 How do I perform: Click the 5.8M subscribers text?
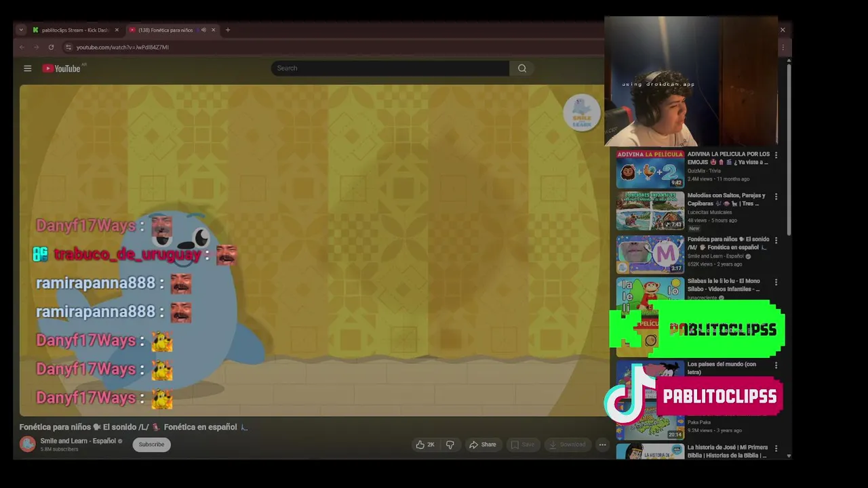(59, 449)
